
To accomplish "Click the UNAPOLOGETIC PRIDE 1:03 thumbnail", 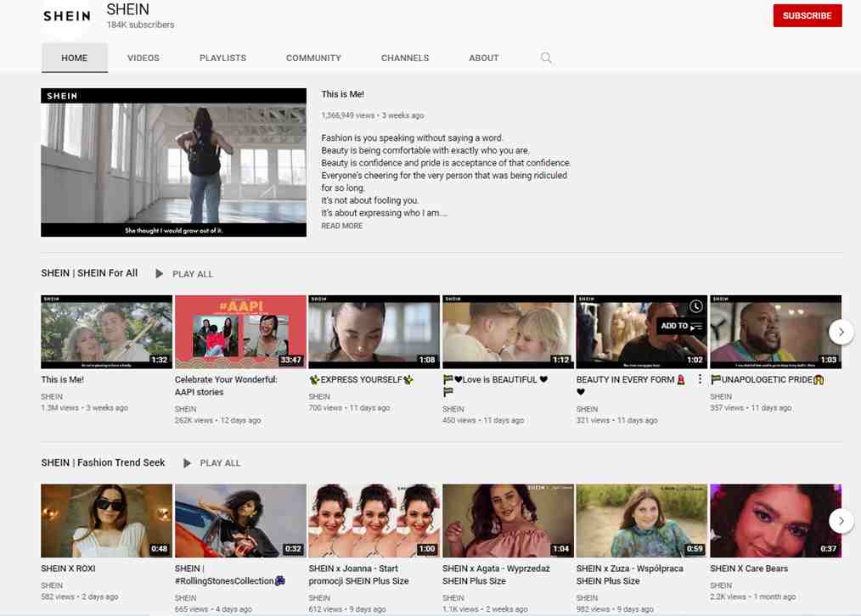I will [x=775, y=332].
